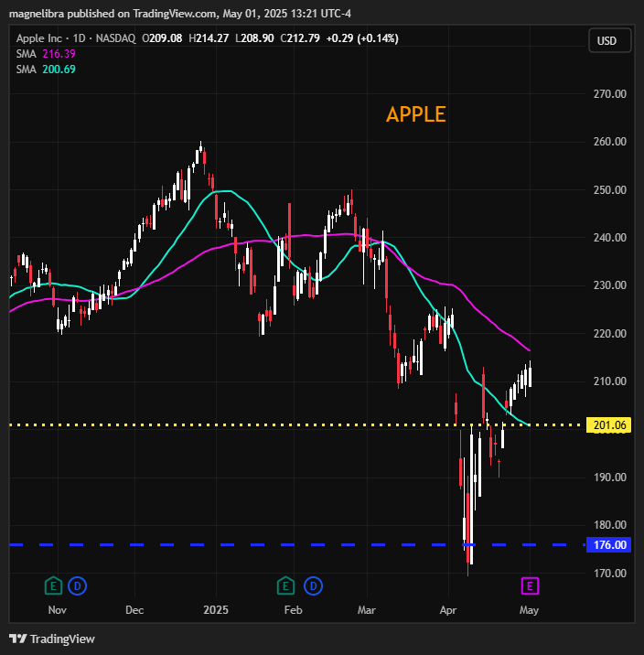Click the 240.00 price axis label
Image resolution: width=644 pixels, height=655 pixels.
point(610,237)
